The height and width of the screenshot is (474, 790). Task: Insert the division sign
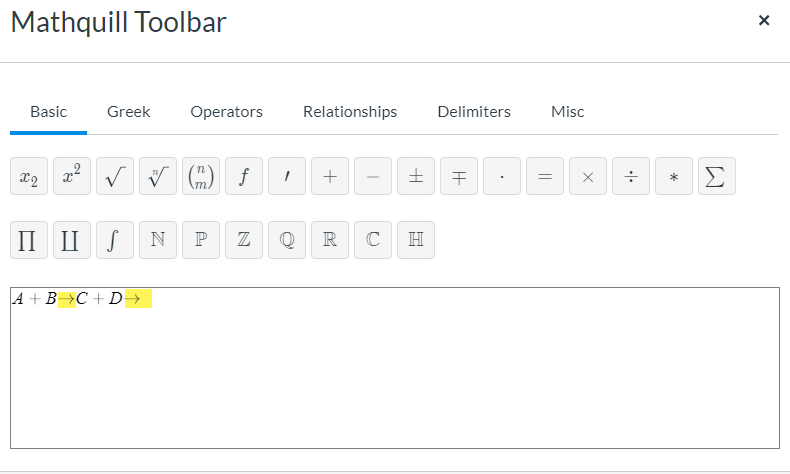click(630, 177)
